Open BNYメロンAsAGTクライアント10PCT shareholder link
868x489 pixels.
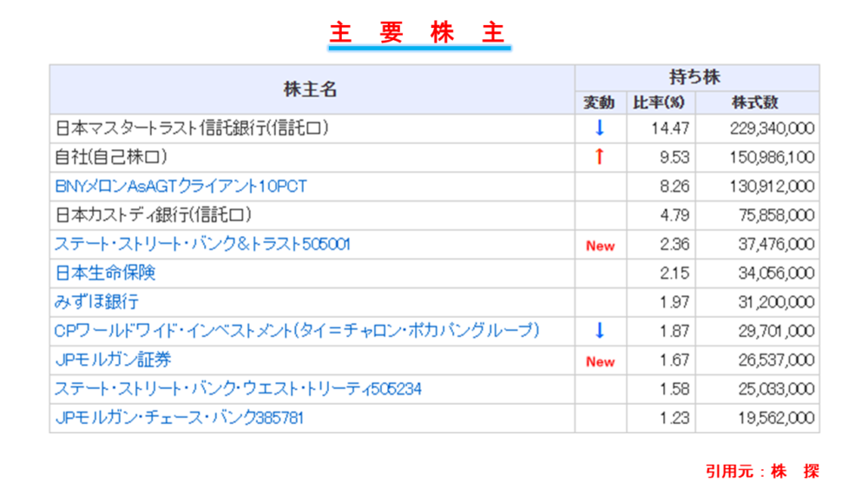pos(181,186)
